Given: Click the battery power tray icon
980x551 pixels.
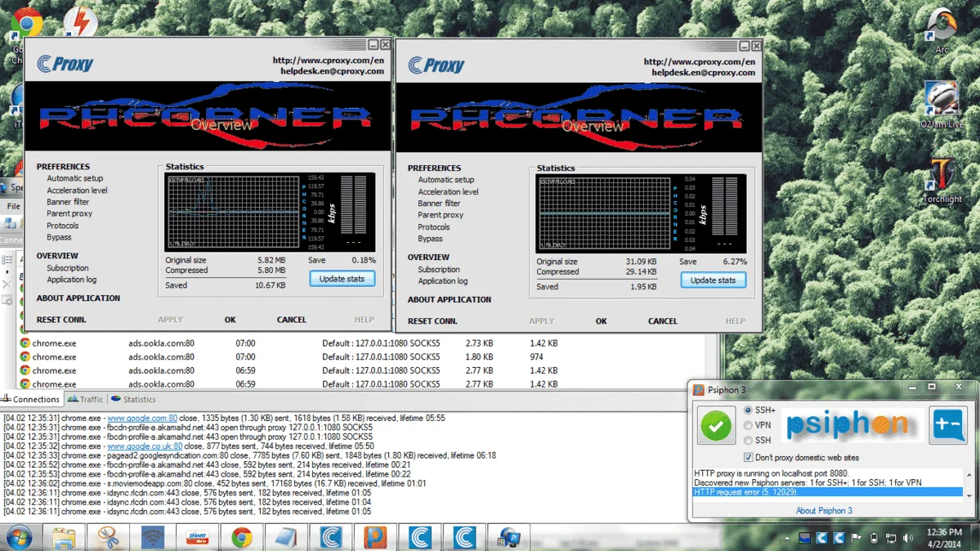Looking at the screenshot, I should point(874,539).
